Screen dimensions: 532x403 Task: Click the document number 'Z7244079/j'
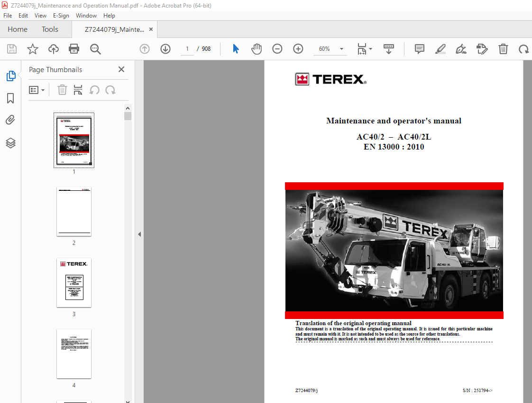pyautogui.click(x=306, y=391)
